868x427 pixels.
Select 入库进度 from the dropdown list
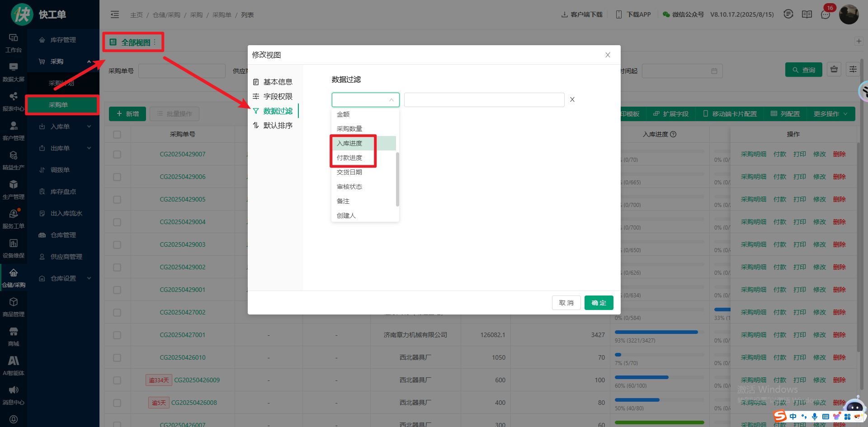[x=349, y=143]
